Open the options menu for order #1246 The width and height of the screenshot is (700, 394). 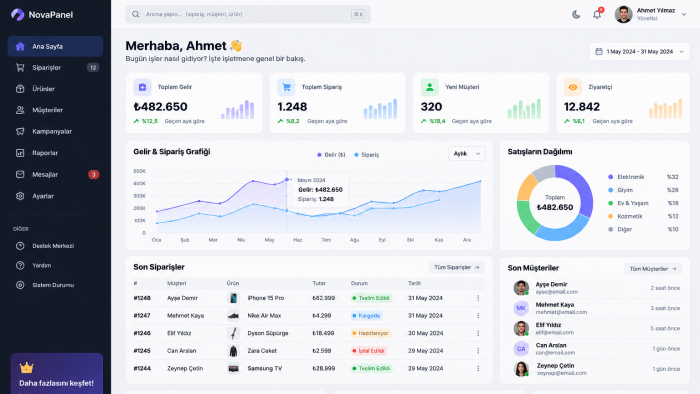pyautogui.click(x=478, y=333)
